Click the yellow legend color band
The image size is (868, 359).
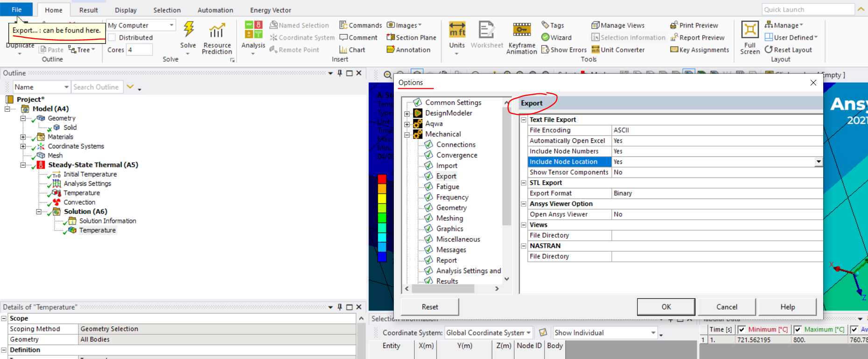[x=382, y=198]
